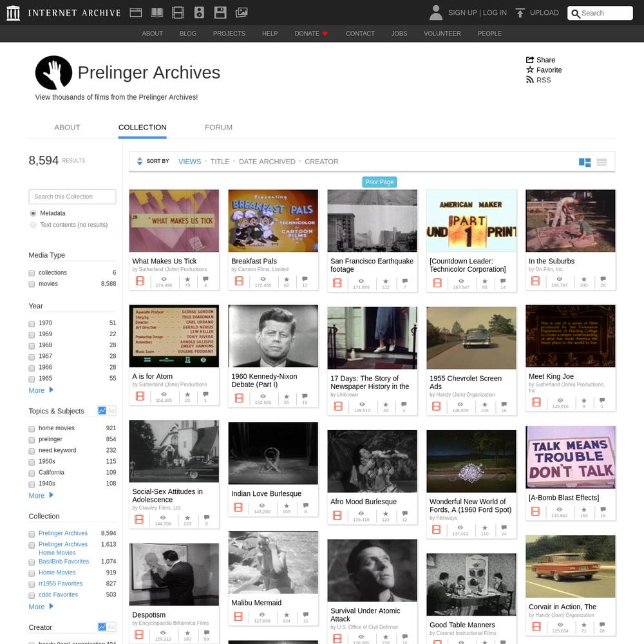Click the RSS feed icon

pos(530,80)
